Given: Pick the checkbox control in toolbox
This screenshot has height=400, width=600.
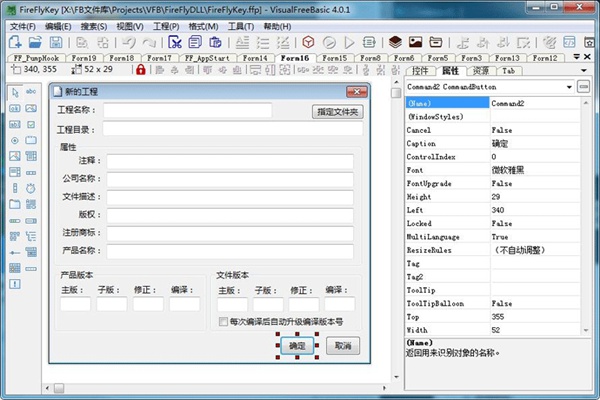Looking at the screenshot, I should pos(31,124).
